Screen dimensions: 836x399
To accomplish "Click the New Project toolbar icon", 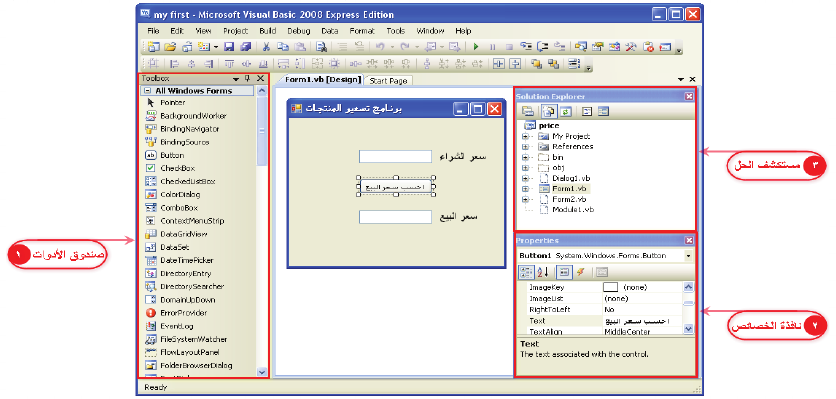I will (x=154, y=47).
